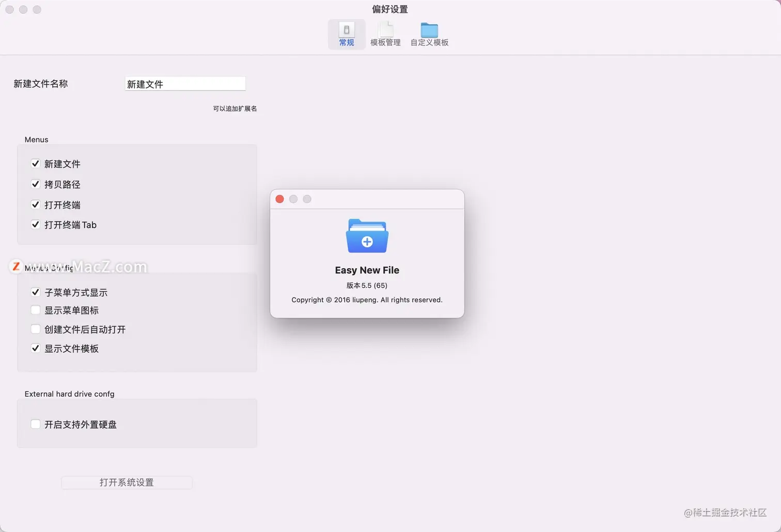The width and height of the screenshot is (781, 532).
Task: Click the Copyright 2016 liupeng text
Action: tap(367, 300)
